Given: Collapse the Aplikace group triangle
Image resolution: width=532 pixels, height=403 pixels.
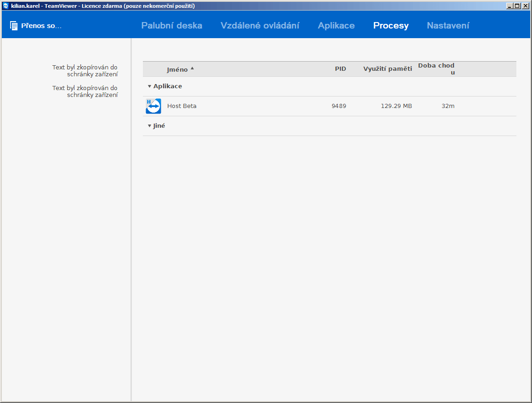Looking at the screenshot, I should pyautogui.click(x=149, y=86).
